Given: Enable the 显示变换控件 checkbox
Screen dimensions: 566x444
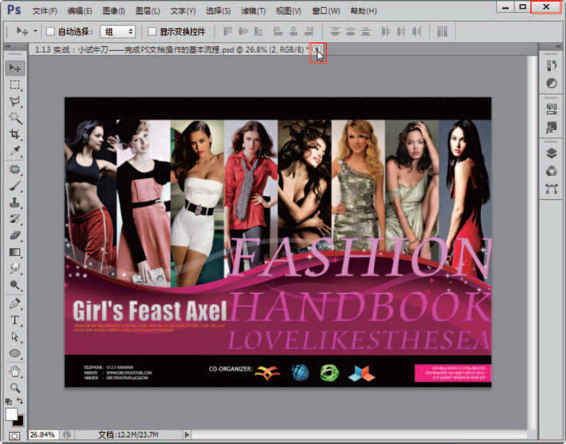Looking at the screenshot, I should click(152, 32).
